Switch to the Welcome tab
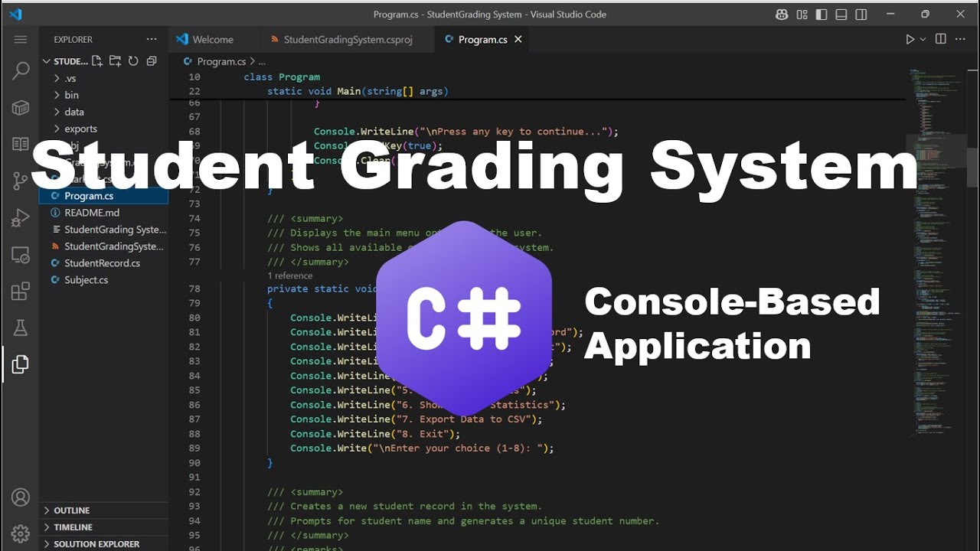This screenshot has width=980, height=551. click(212, 39)
